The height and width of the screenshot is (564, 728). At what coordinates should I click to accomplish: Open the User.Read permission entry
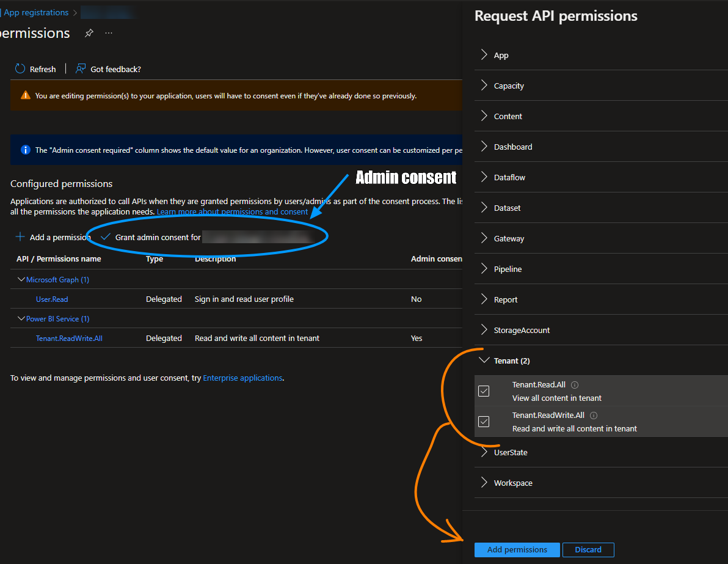click(x=52, y=299)
